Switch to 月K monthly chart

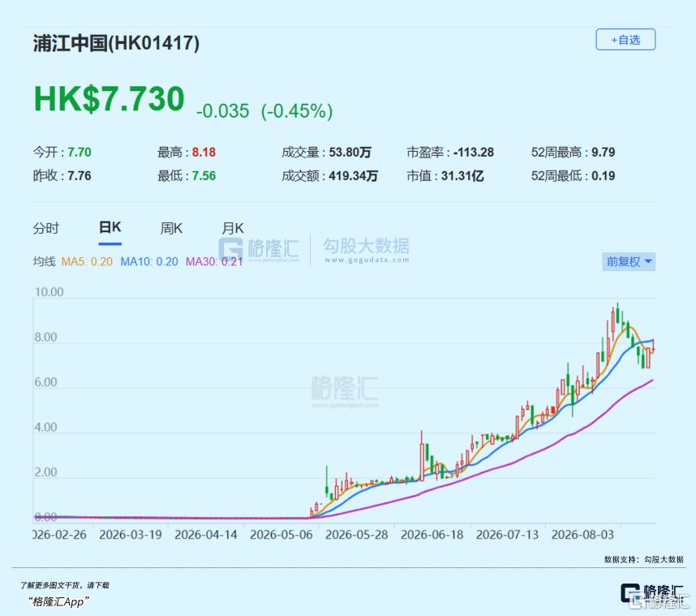pyautogui.click(x=233, y=228)
